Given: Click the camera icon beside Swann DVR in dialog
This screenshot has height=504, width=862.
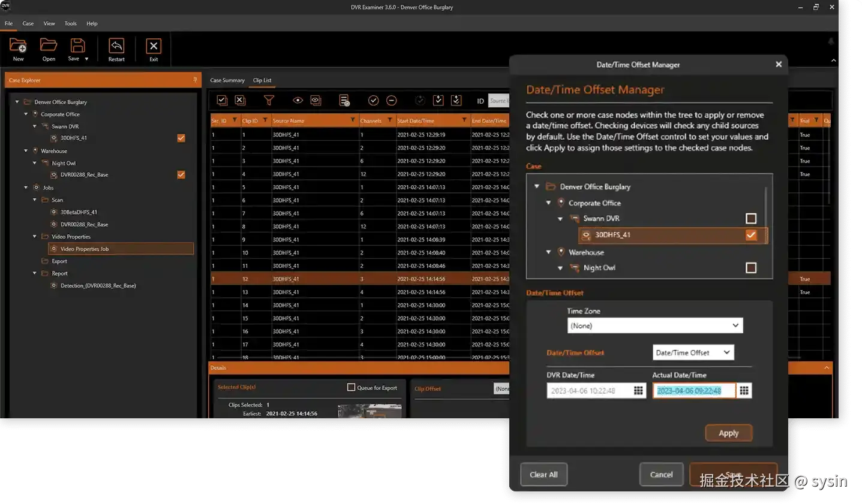Looking at the screenshot, I should tap(575, 219).
